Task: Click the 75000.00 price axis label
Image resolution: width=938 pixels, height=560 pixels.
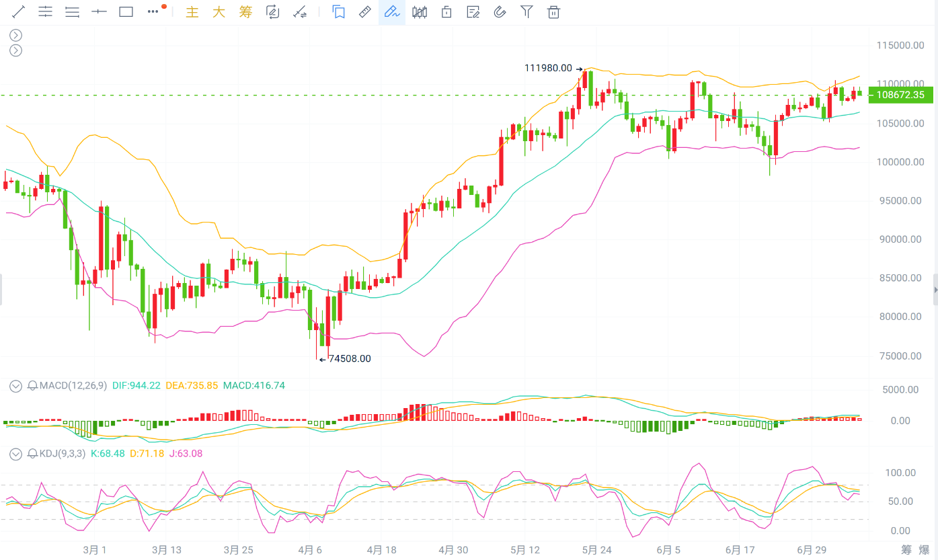Action: [902, 356]
